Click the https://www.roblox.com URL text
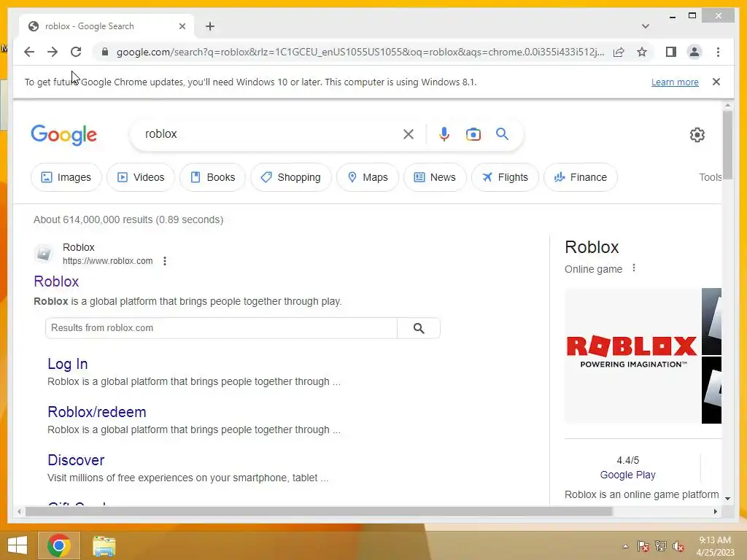This screenshot has height=560, width=747. coord(108,261)
